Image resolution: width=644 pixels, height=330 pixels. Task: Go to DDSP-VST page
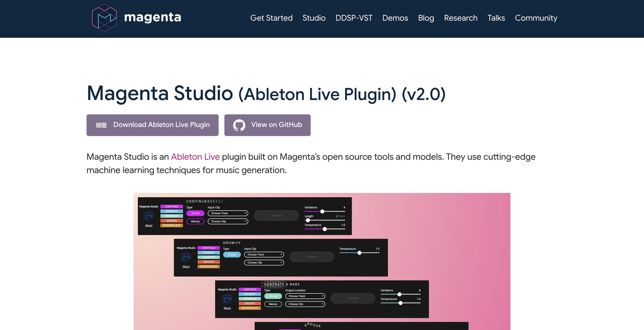coord(354,18)
